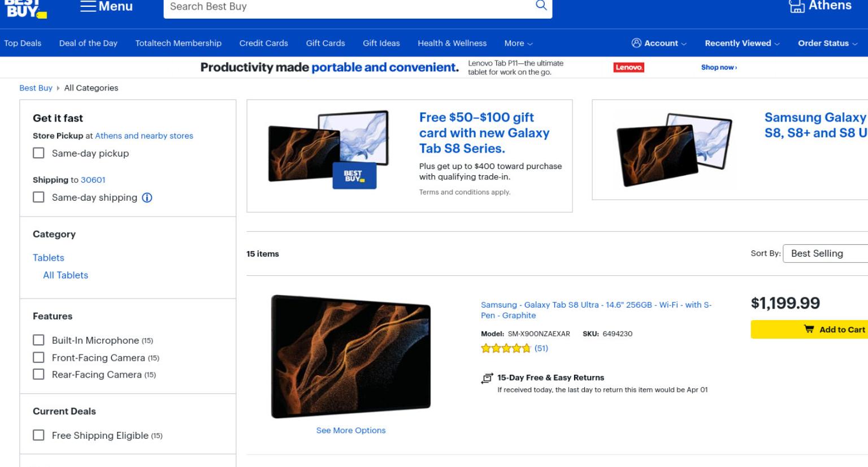Click the 15-Day returns icon

point(487,378)
